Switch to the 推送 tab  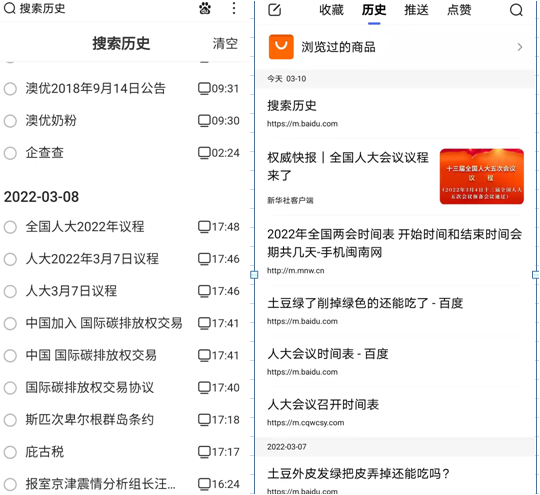pyautogui.click(x=416, y=10)
